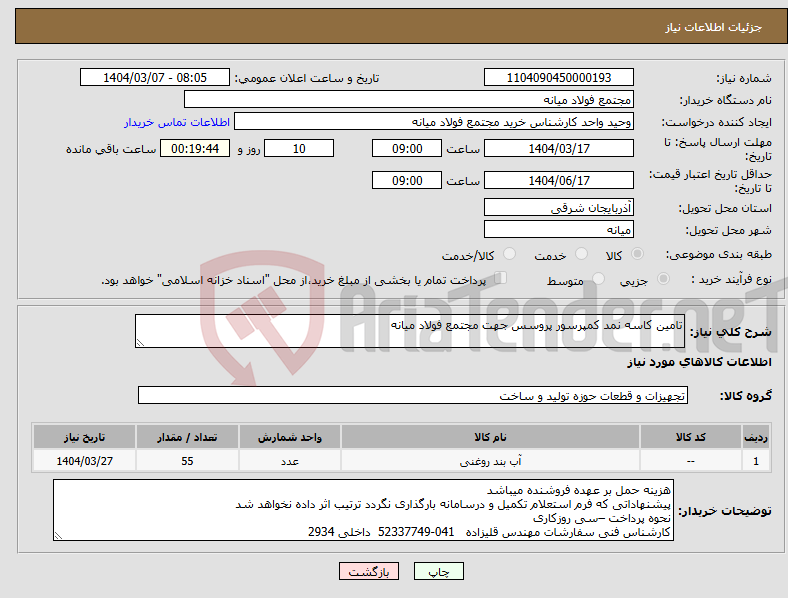Select the کالا radio button

coord(637,254)
